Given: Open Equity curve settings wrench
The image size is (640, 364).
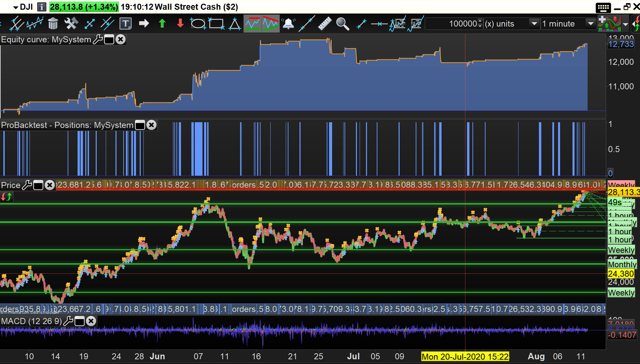Looking at the screenshot, I should (x=97, y=40).
